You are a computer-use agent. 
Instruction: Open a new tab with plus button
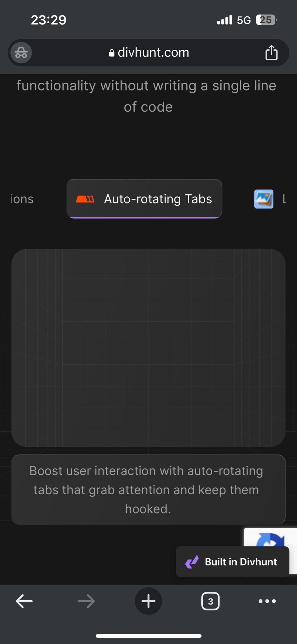coord(148,601)
